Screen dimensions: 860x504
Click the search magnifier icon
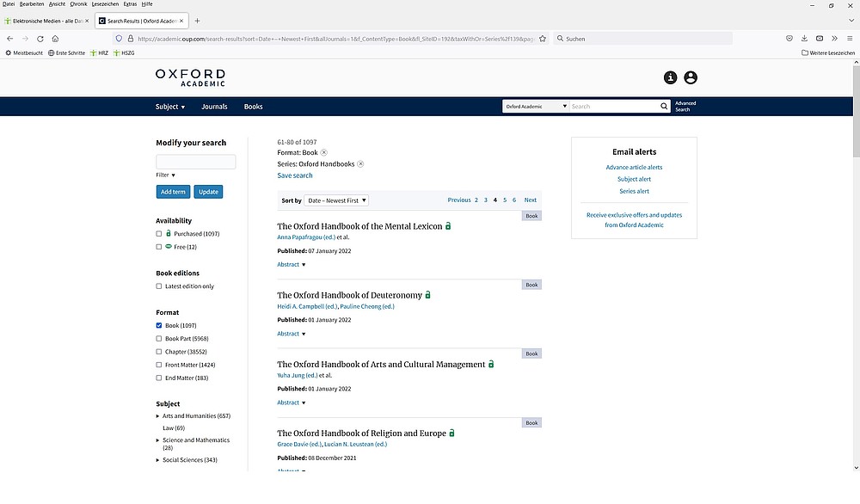664,107
